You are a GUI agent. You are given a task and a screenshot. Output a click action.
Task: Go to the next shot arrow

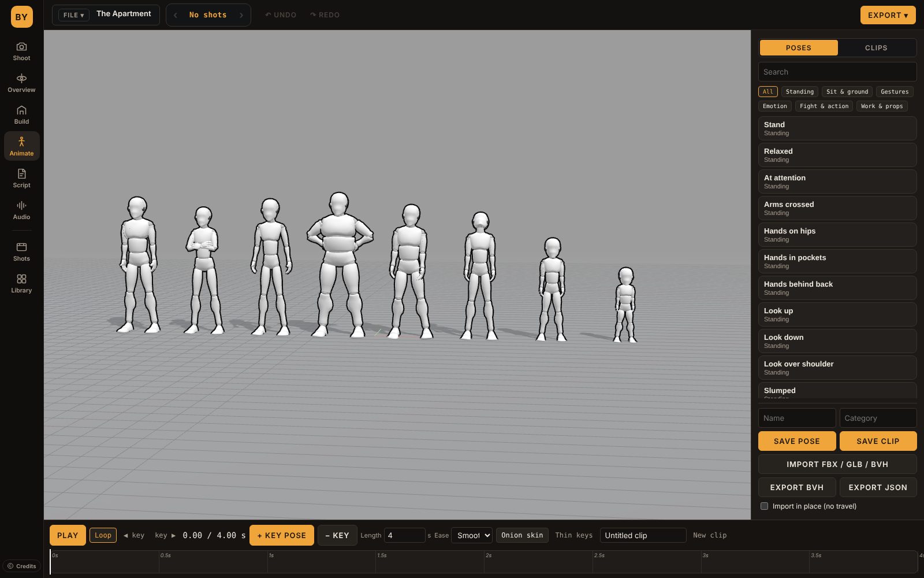coord(241,15)
